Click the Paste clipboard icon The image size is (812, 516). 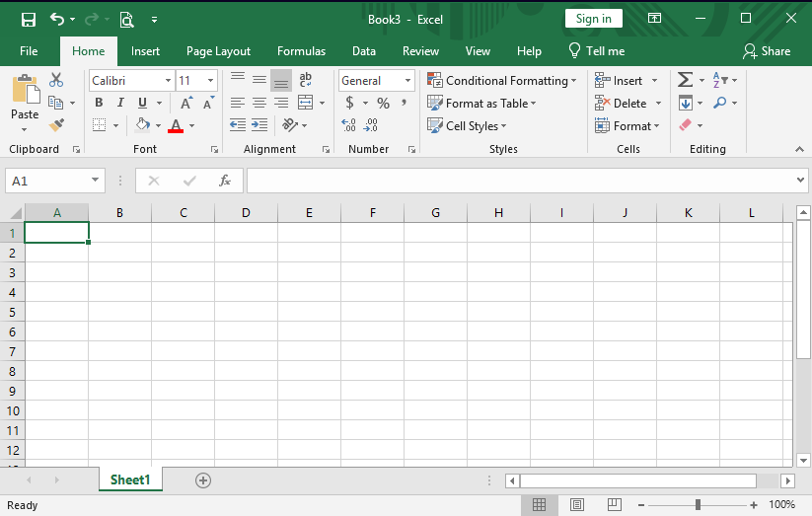pos(26,89)
